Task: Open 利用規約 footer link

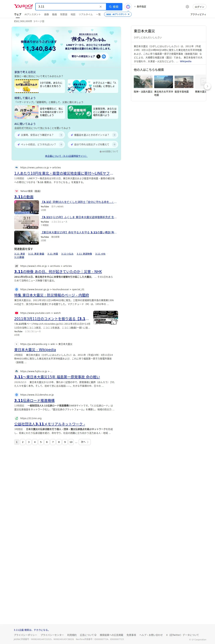Action: [72, 635]
